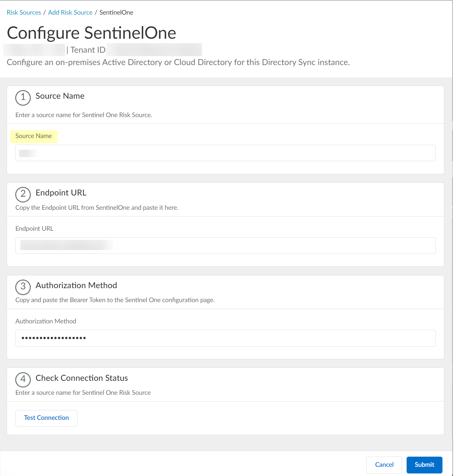
Task: Click the SentinelOne breadcrumb item
Action: coord(116,12)
